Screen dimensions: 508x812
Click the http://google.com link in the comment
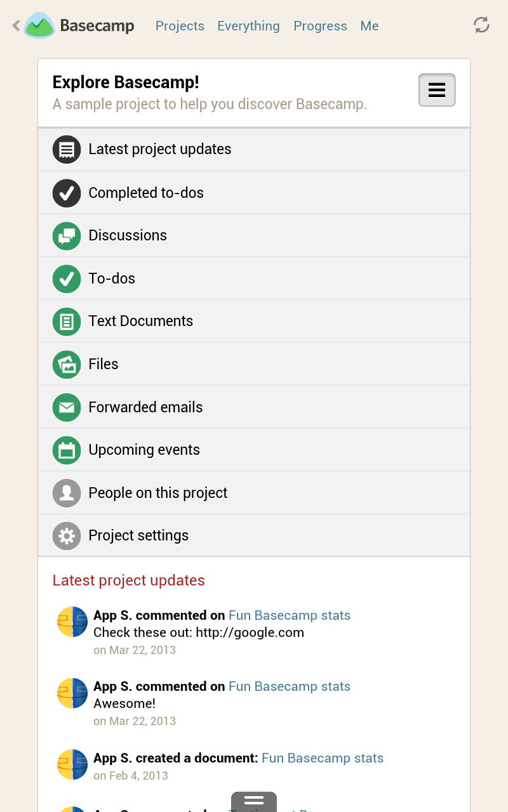pos(251,632)
